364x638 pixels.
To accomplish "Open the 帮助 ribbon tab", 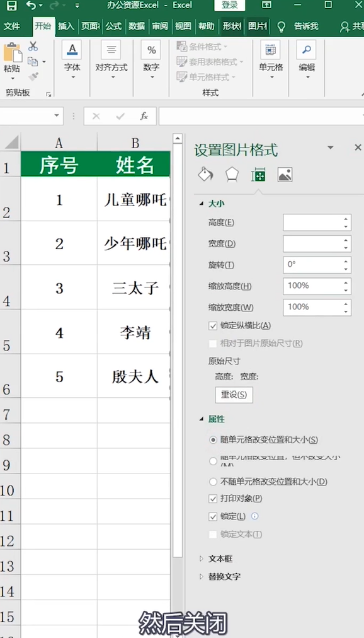I will pyautogui.click(x=207, y=26).
